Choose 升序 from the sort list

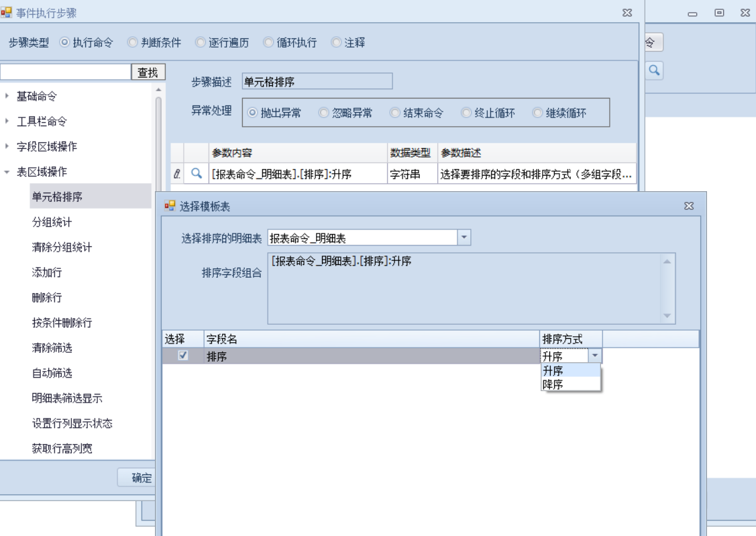point(553,371)
